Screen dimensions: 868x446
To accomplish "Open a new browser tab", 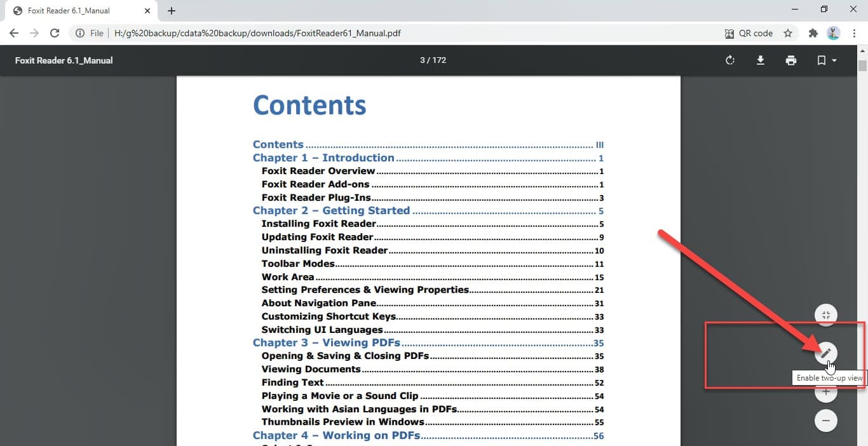I will pos(172,11).
